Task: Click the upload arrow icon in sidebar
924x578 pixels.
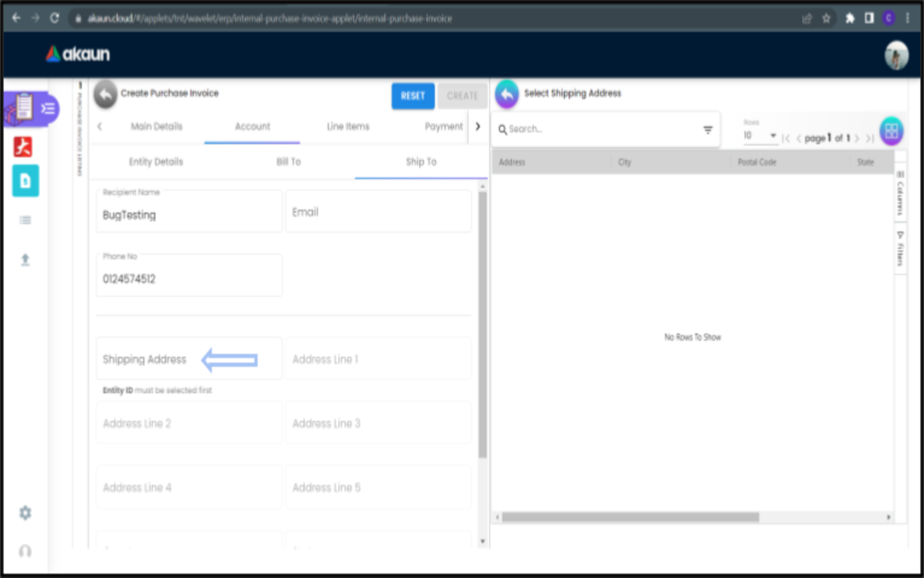Action: [25, 259]
